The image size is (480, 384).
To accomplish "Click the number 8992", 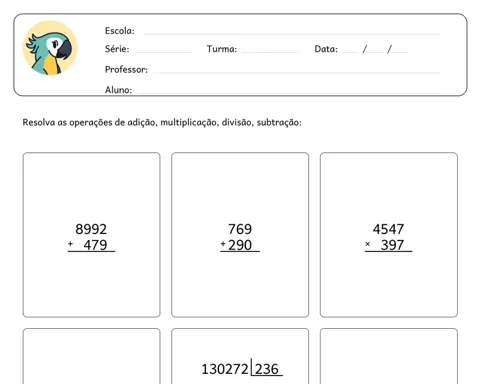I will [x=91, y=229].
